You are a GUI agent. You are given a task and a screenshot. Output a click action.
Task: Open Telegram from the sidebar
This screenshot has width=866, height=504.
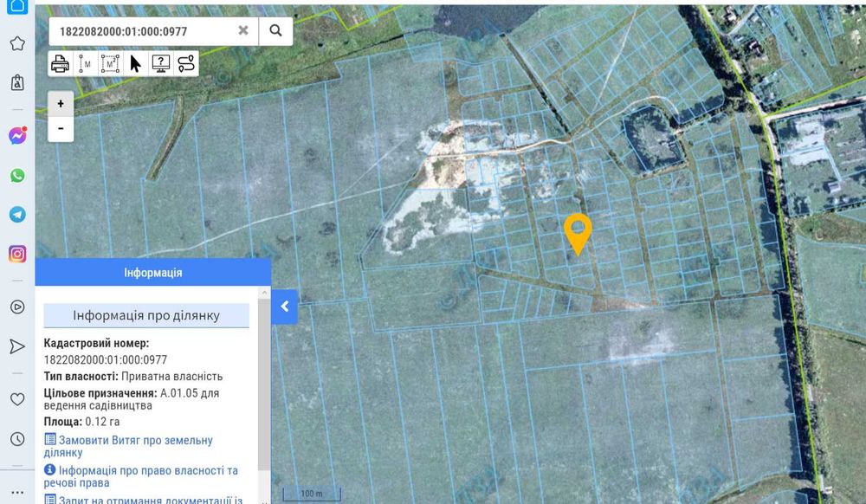click(x=17, y=215)
